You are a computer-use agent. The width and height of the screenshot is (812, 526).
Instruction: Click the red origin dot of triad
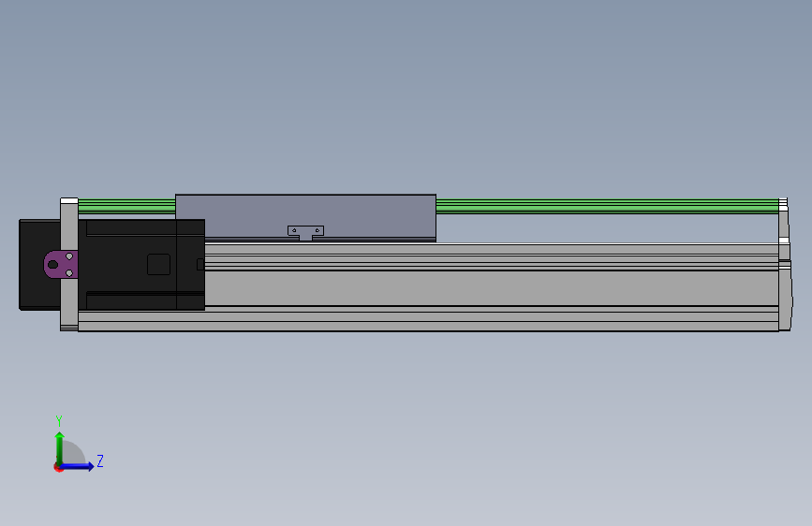click(58, 467)
